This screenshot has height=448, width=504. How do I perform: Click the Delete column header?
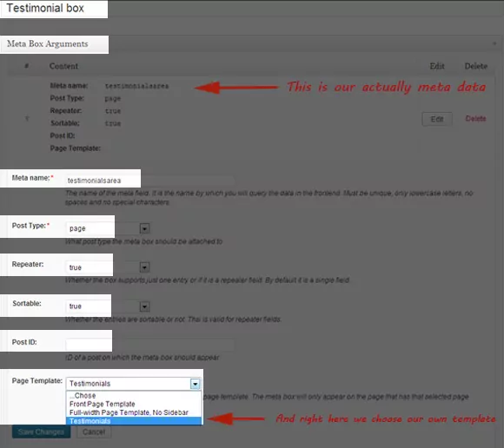click(476, 66)
